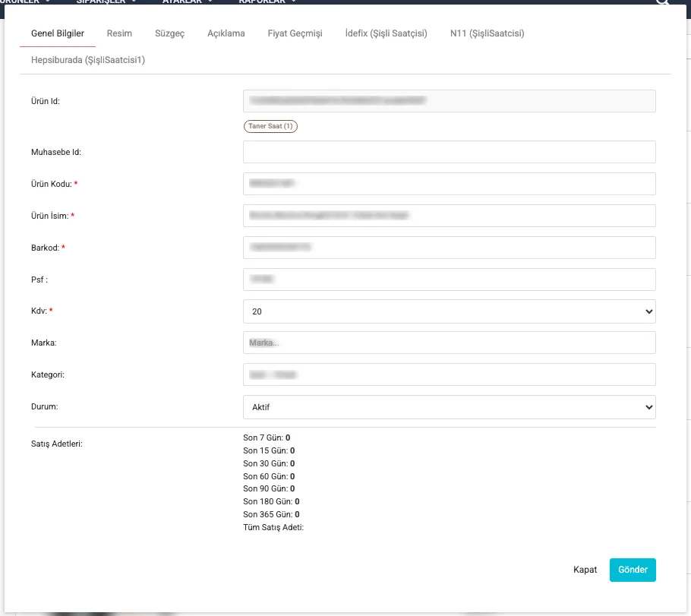Viewport: 691px width, 616px height.
Task: Open the Fiyat Geçmişi tab
Action: coord(295,33)
